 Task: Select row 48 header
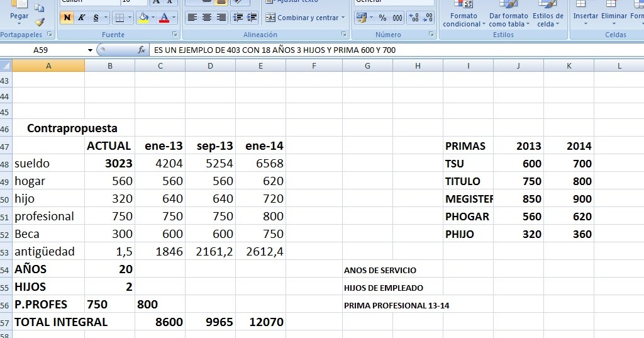tap(5, 164)
